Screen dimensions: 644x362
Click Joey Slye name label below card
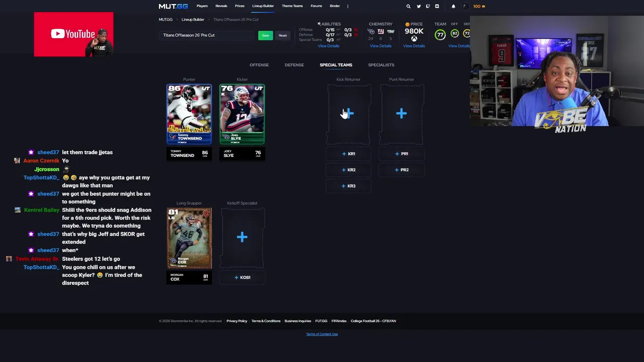coord(242,153)
